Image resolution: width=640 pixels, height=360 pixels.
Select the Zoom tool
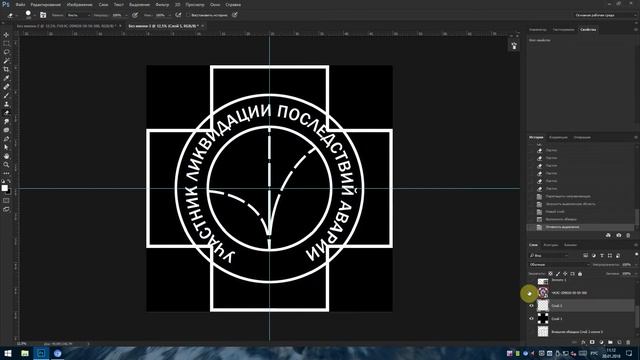pyautogui.click(x=6, y=164)
